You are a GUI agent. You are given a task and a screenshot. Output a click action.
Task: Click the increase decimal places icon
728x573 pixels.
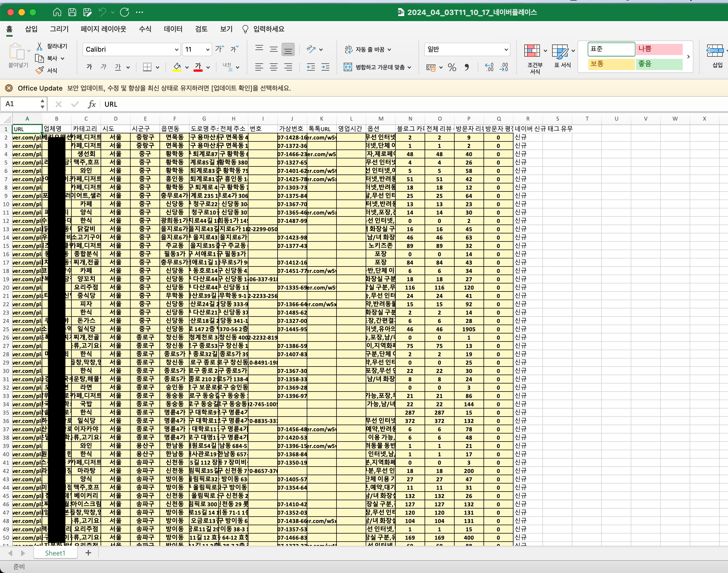(489, 68)
